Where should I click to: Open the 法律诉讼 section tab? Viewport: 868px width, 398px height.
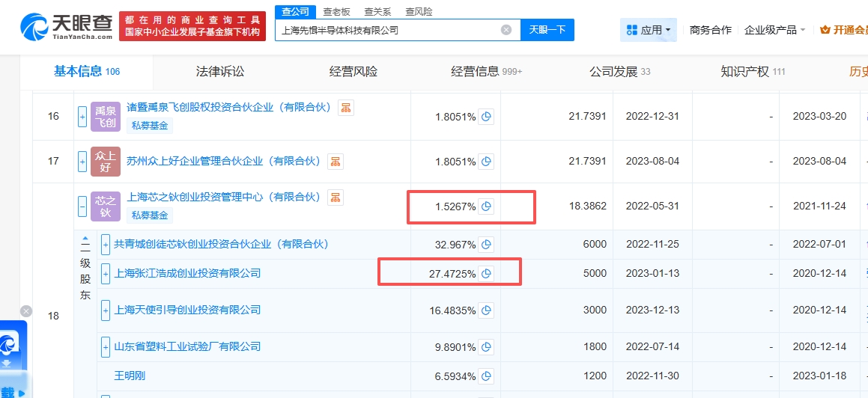219,71
